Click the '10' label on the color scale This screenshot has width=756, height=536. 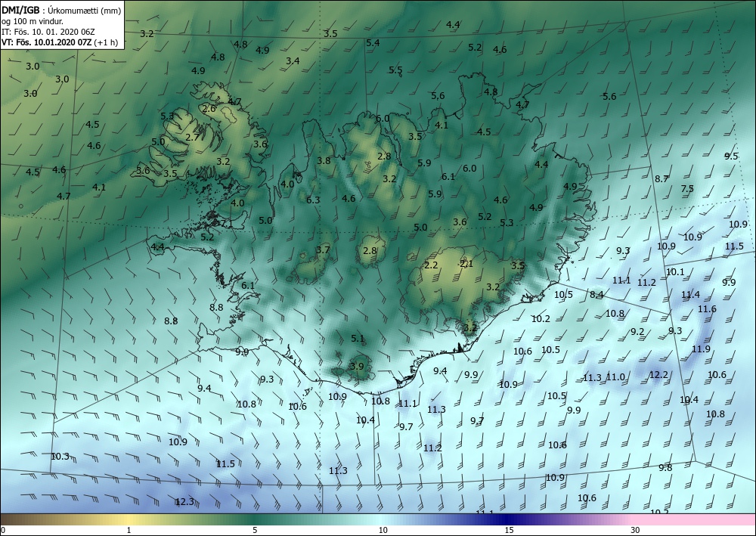[x=383, y=531]
